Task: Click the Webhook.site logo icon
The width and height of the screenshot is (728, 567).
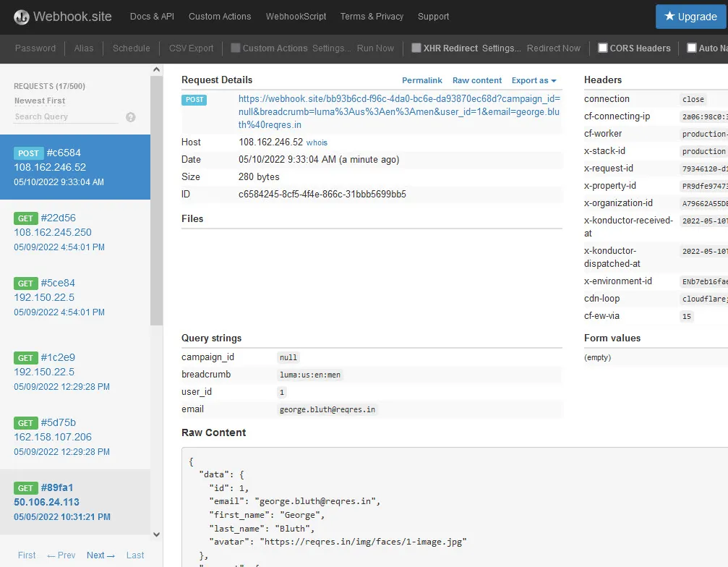Action: pos(22,17)
